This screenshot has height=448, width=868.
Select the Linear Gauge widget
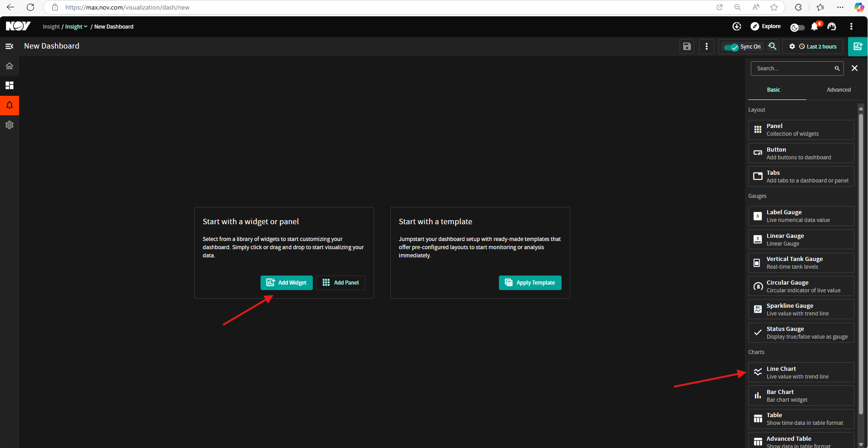(x=801, y=240)
